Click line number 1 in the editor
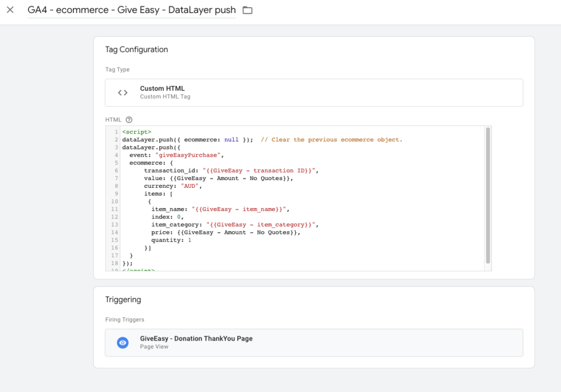Screen dimensions: 561x392 [115, 131]
